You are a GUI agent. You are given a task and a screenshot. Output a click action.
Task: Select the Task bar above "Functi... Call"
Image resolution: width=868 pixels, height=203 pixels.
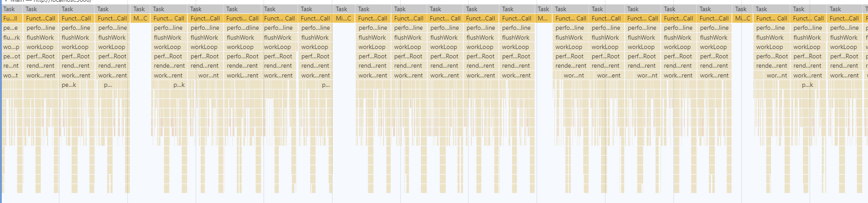tap(232, 9)
